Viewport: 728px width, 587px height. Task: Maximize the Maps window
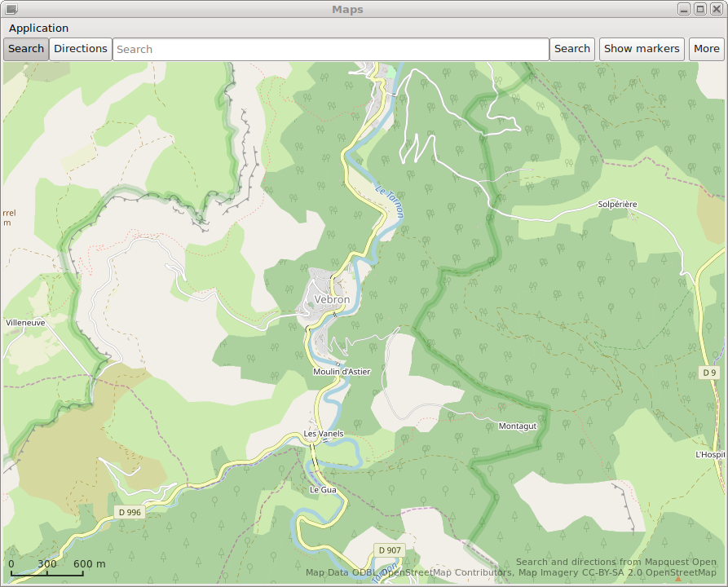pyautogui.click(x=700, y=9)
